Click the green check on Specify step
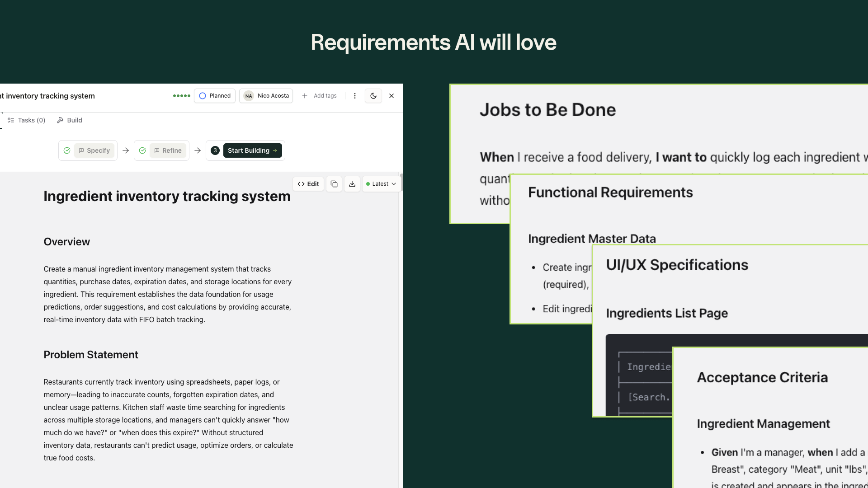 pyautogui.click(x=67, y=150)
